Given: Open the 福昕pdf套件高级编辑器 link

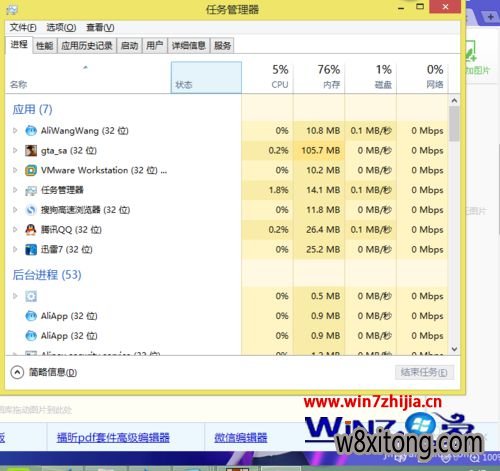Looking at the screenshot, I should [113, 438].
